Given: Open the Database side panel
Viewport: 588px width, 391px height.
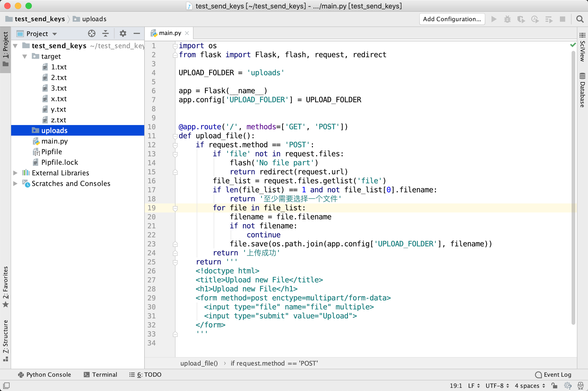Looking at the screenshot, I should coord(582,90).
